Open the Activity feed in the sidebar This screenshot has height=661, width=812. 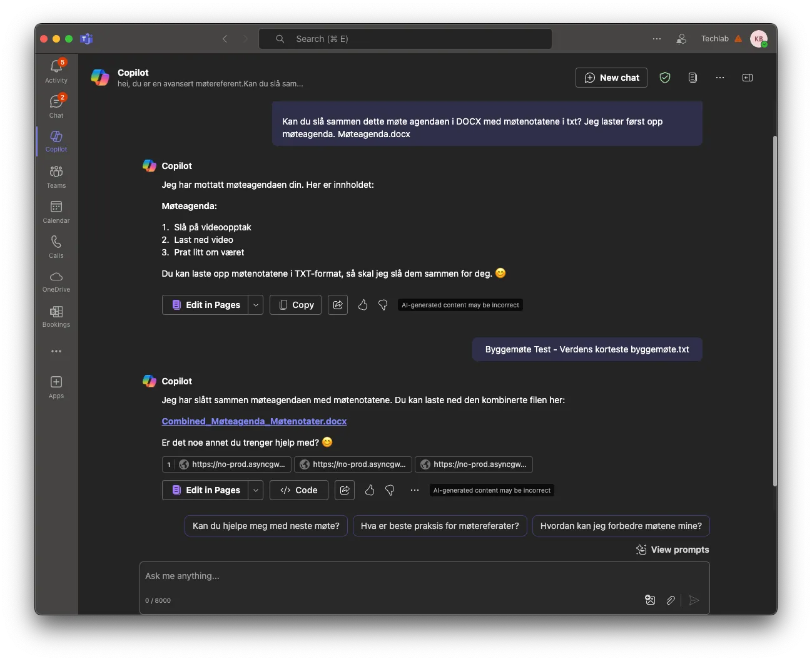click(56, 71)
